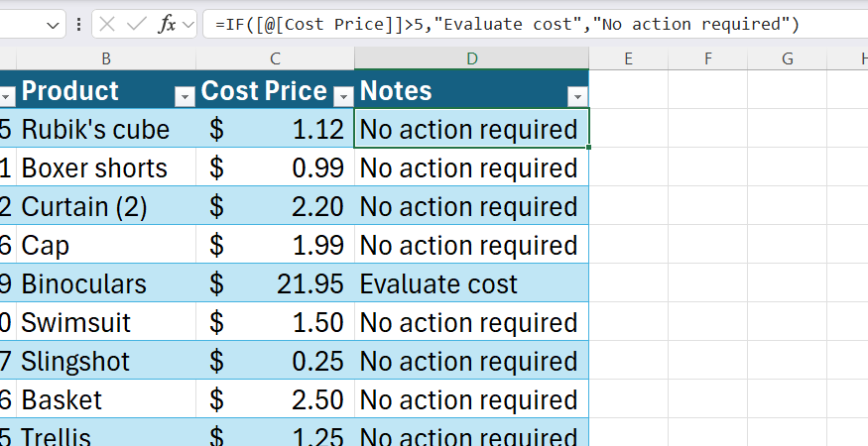This screenshot has width=868, height=446.
Task: Select the Boxer shorts cell
Action: coord(106,167)
